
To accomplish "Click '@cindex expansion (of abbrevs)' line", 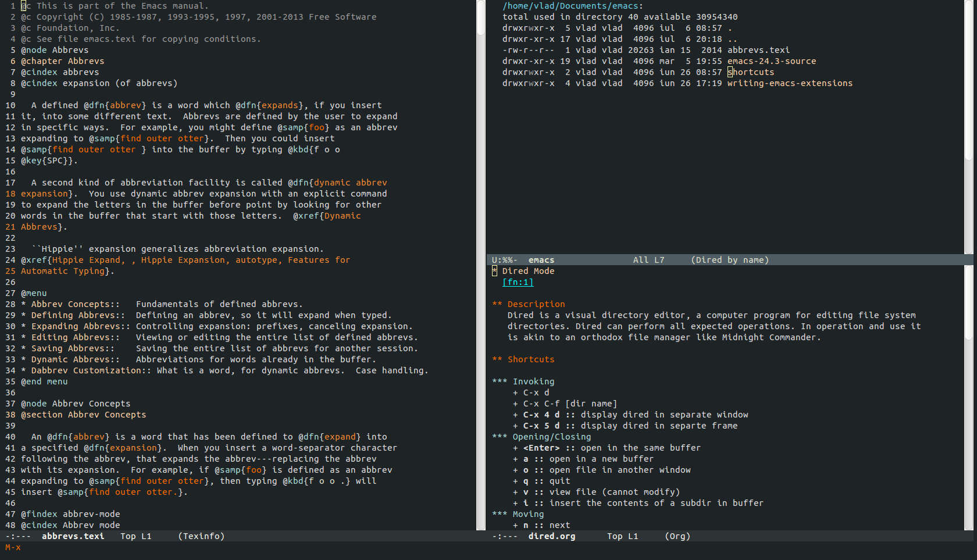I will [x=99, y=83].
